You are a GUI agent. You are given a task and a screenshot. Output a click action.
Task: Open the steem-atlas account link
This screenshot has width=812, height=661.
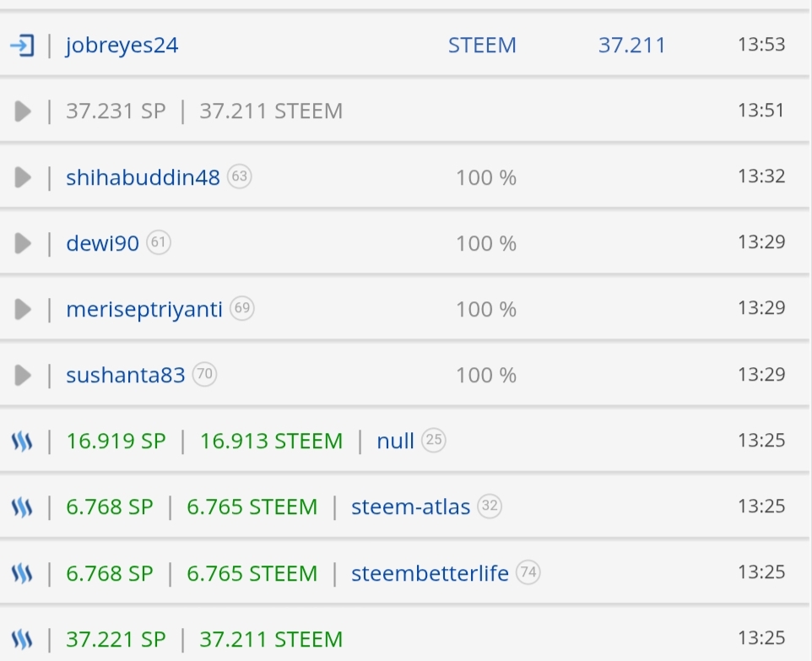(x=411, y=507)
